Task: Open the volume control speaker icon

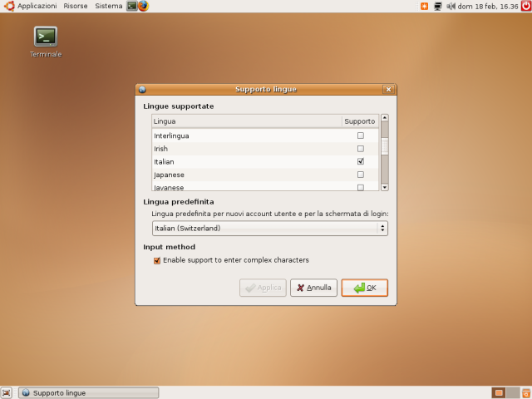Action: pyautogui.click(x=451, y=6)
